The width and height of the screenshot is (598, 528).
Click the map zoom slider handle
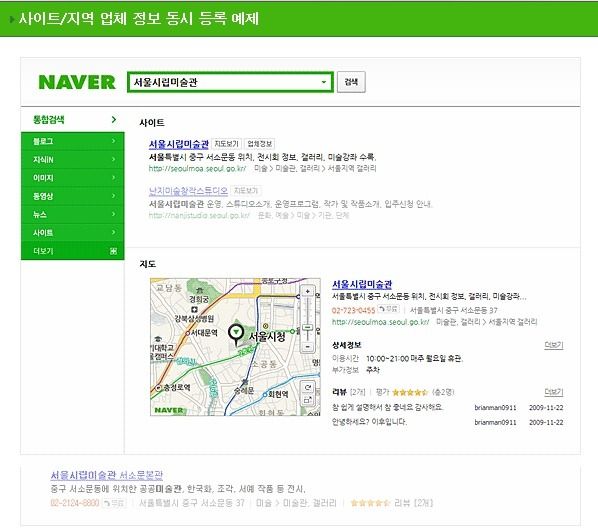[x=307, y=328]
